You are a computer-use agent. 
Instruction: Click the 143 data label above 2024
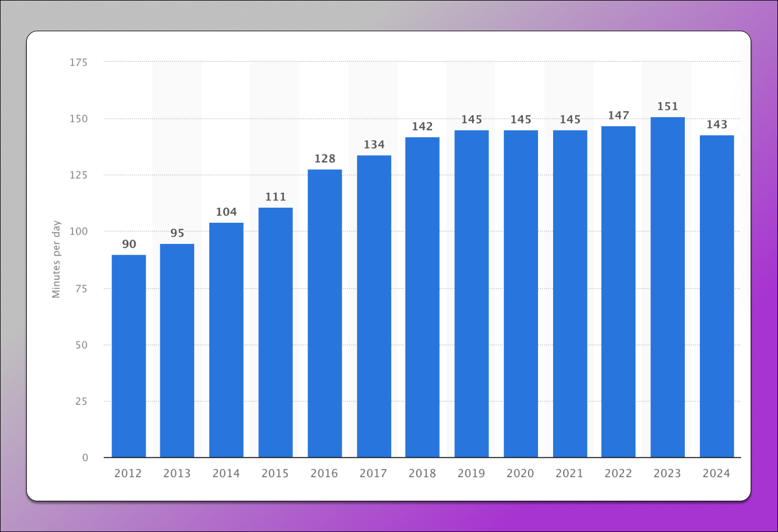click(x=717, y=124)
